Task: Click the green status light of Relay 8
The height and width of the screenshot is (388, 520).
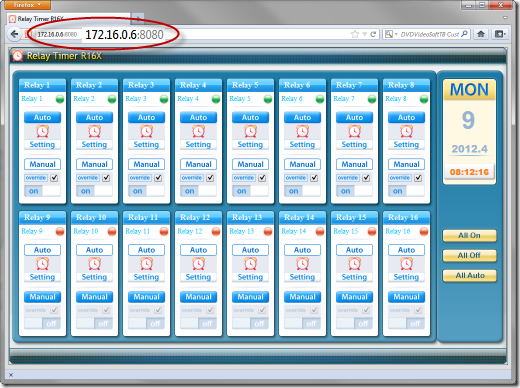Action: point(424,99)
